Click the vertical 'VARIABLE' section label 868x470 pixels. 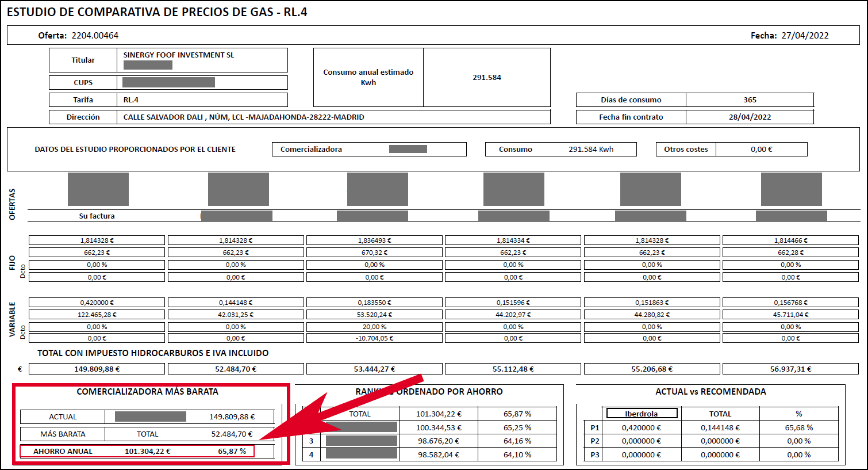[12, 319]
